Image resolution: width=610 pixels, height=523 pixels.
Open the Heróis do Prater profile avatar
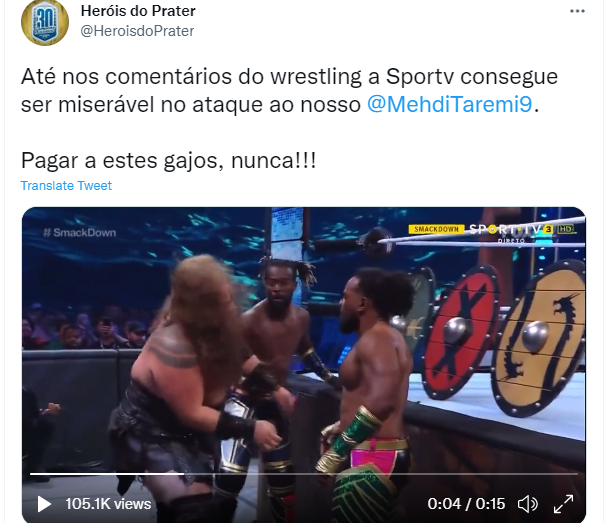[45, 22]
